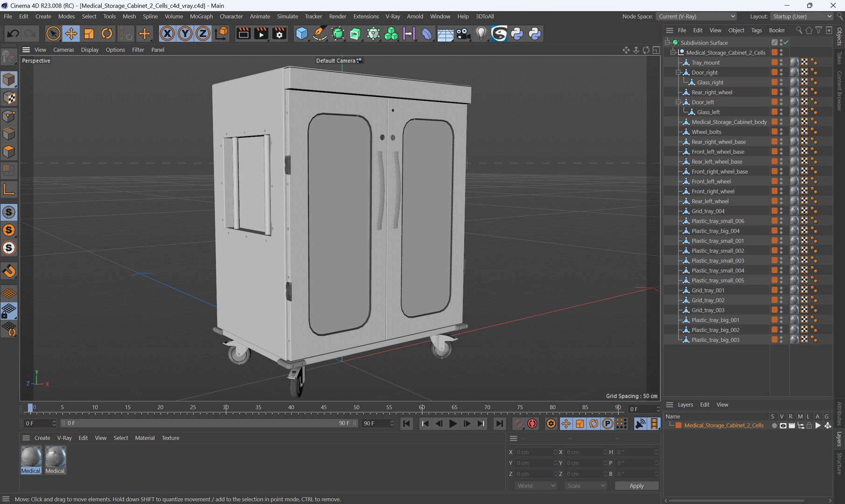The width and height of the screenshot is (845, 504).
Task: Go to end of animation
Action: (x=500, y=424)
